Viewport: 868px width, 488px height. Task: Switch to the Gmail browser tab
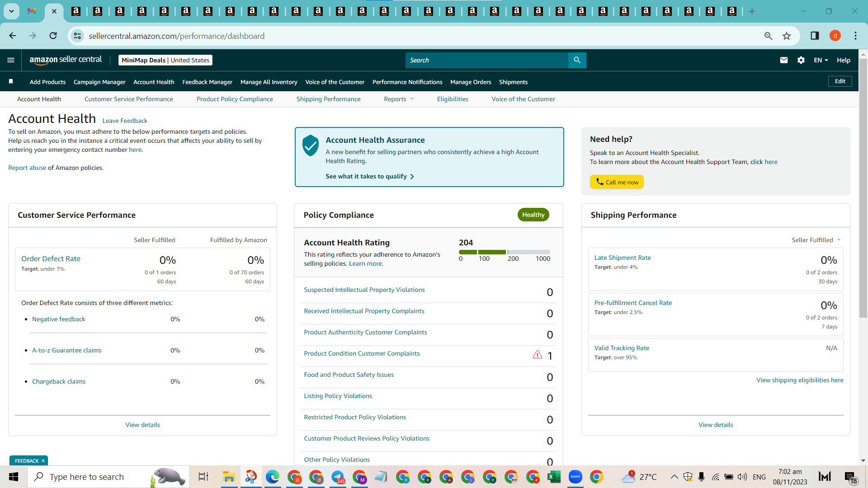(x=32, y=11)
